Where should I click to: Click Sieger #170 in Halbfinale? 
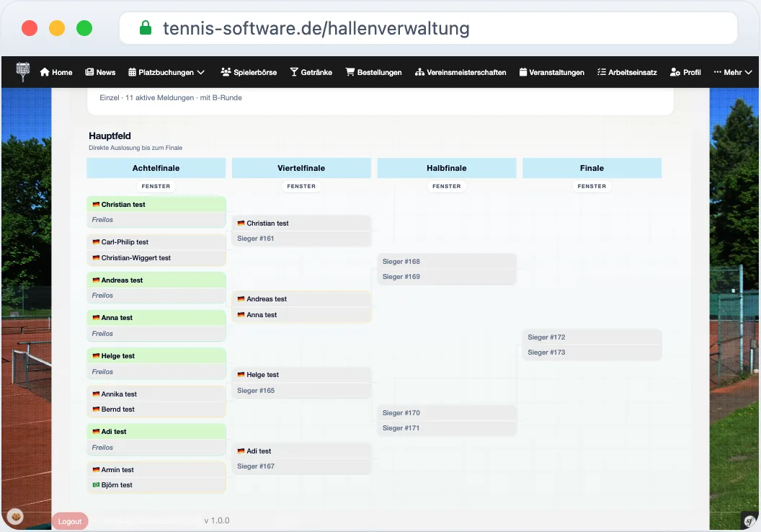pyautogui.click(x=447, y=412)
